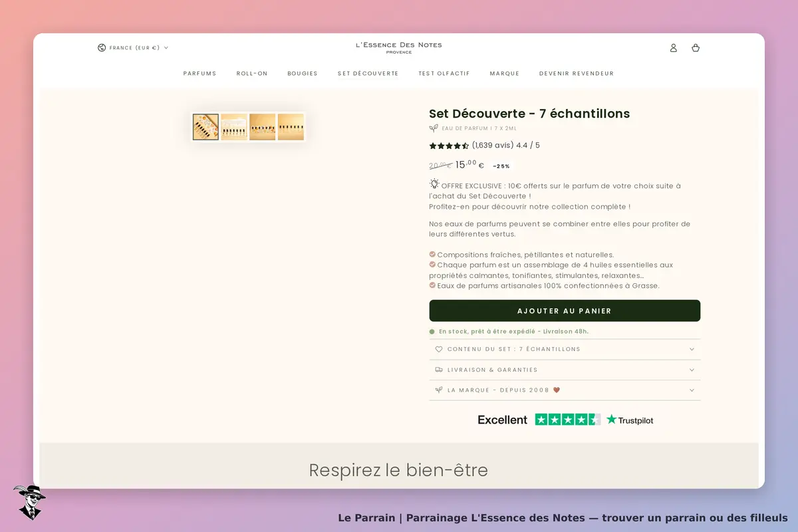The height and width of the screenshot is (532, 798).
Task: Open the Set Découverte menu item
Action: pos(368,74)
